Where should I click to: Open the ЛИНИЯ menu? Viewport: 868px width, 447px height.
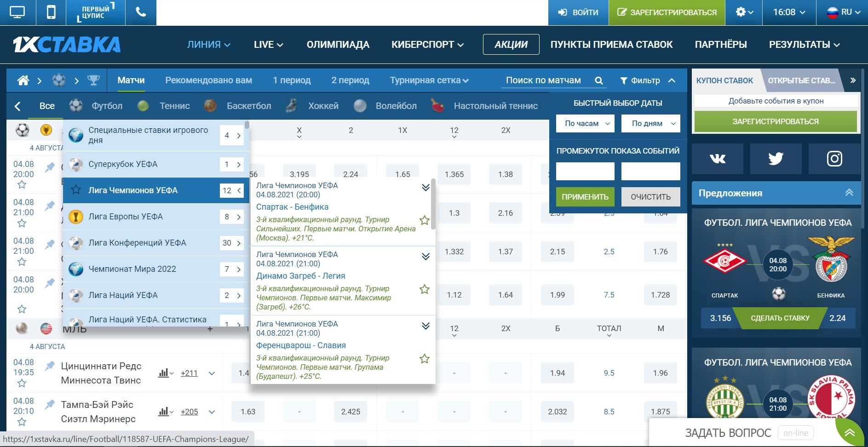[208, 45]
